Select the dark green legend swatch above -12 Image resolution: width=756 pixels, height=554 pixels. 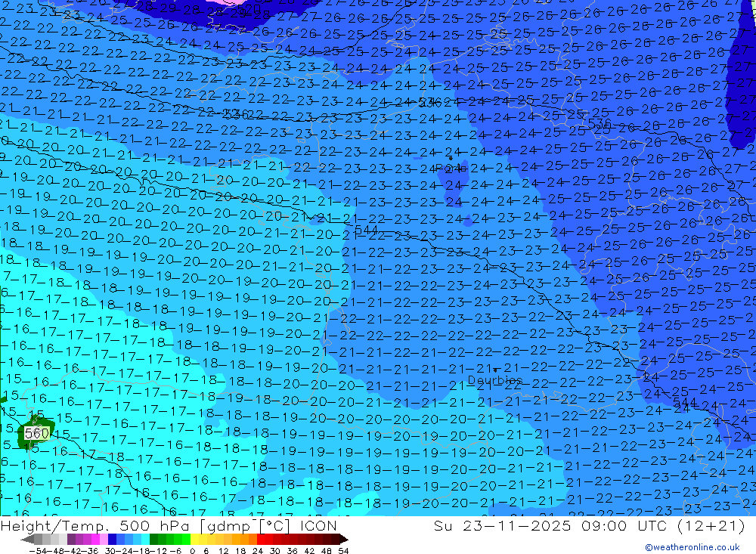tap(153, 539)
